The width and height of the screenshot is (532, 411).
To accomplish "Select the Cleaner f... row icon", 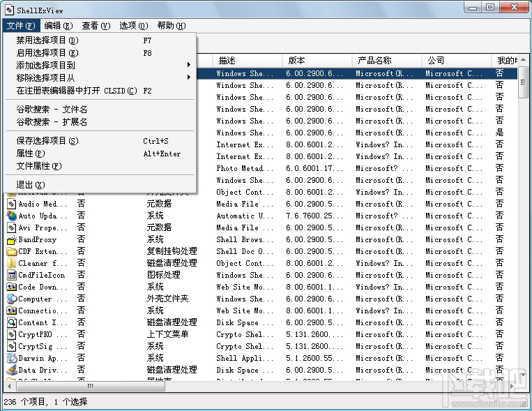I will coord(12,263).
